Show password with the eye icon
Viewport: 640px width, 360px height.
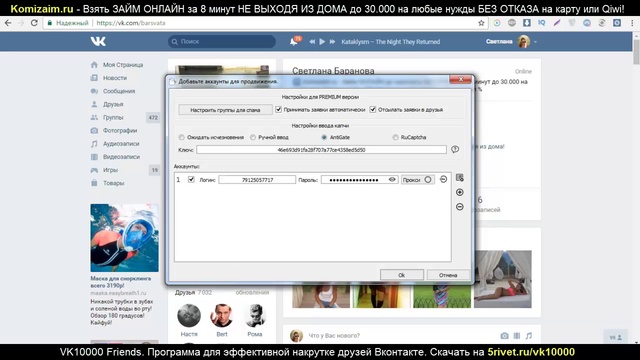392,180
